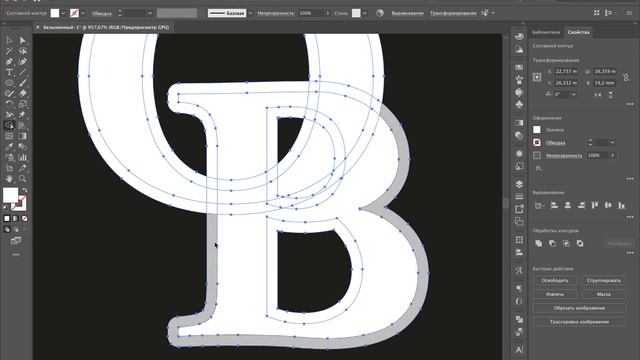Show more Transform options ellipsis
This screenshot has width=640, height=360.
(630, 104)
